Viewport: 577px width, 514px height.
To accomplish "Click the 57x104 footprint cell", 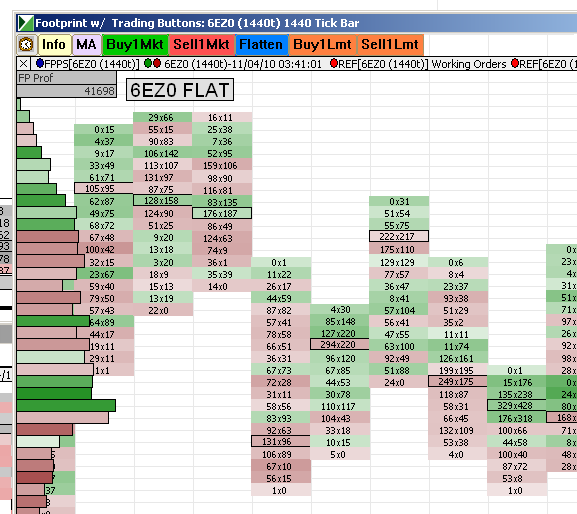I will pyautogui.click(x=399, y=311).
